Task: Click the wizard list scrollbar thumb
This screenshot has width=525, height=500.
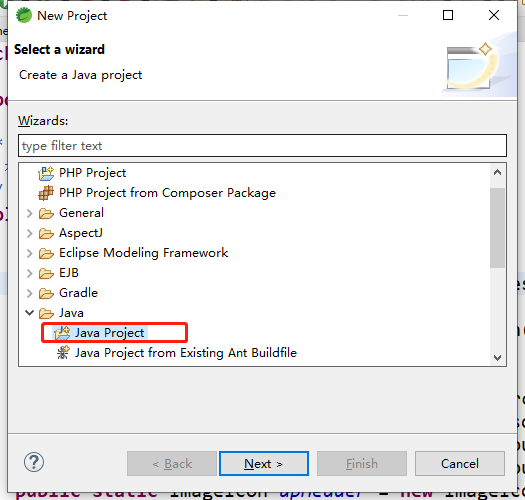Action: [497, 228]
